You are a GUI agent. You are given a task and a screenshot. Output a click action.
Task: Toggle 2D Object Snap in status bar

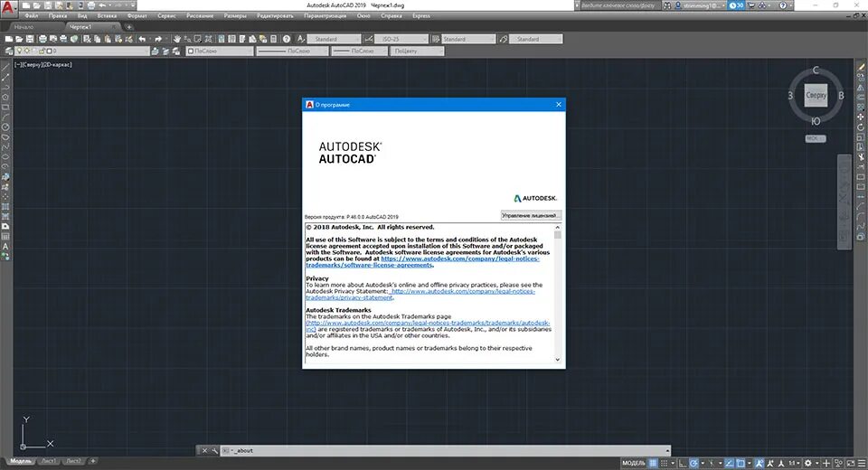pyautogui.click(x=741, y=463)
